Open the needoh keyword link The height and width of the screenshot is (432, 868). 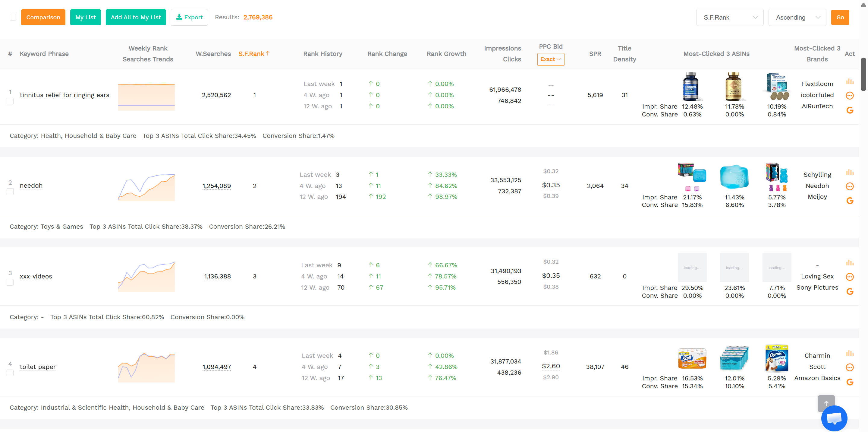(31, 186)
